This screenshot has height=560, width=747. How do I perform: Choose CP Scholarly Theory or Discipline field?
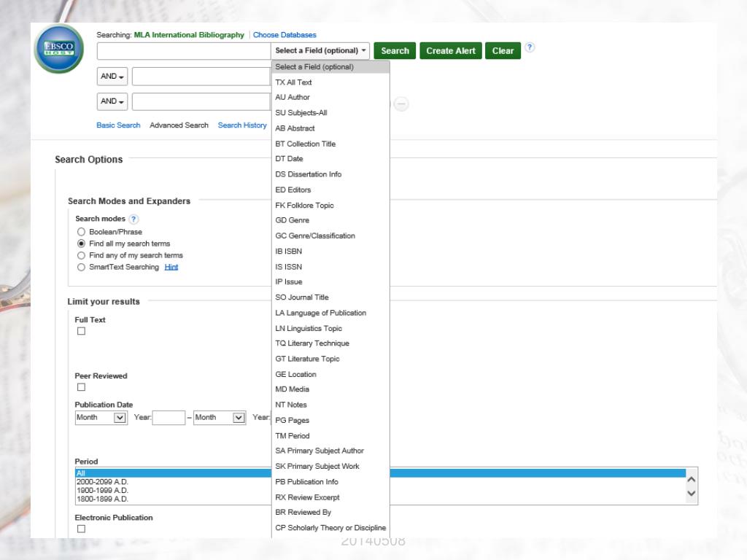pyautogui.click(x=330, y=528)
